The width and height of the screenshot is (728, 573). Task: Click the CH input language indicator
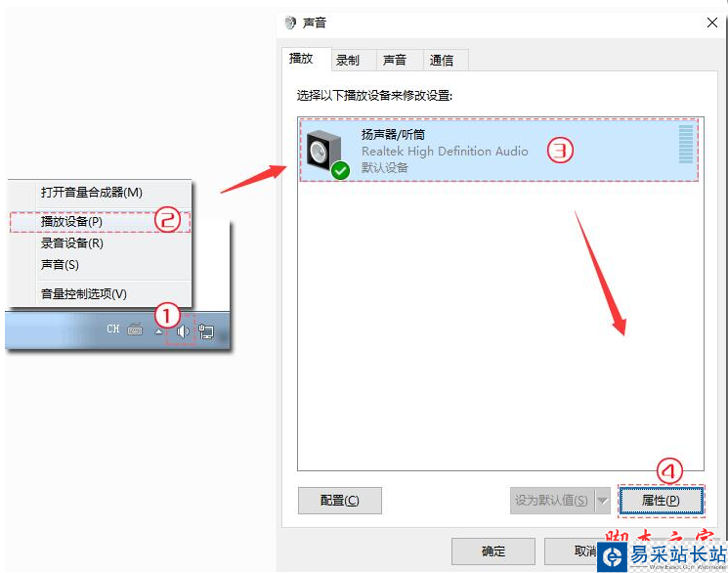(x=112, y=329)
